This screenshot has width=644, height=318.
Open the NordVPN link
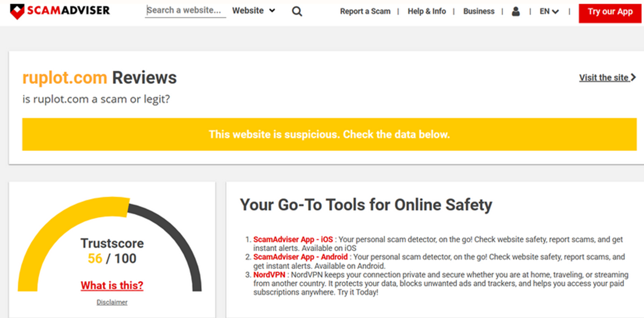269,275
